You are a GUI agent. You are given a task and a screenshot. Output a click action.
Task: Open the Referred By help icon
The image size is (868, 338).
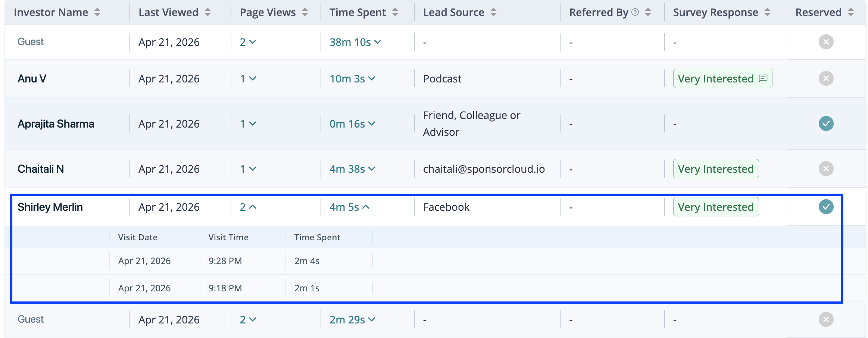point(635,12)
